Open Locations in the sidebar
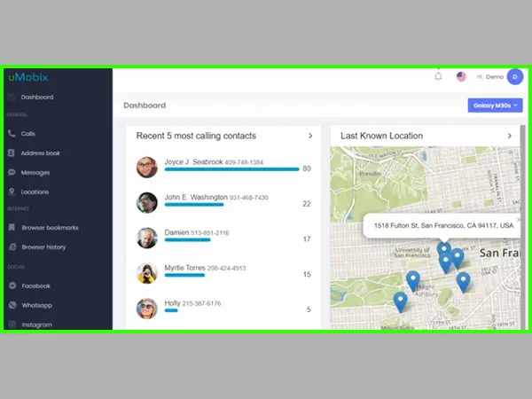The height and width of the screenshot is (399, 532). (35, 192)
